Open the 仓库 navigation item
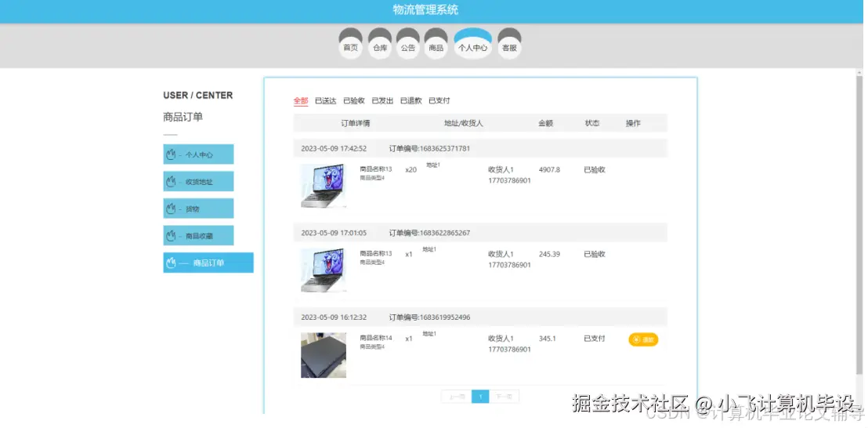The image size is (868, 428). pyautogui.click(x=380, y=44)
